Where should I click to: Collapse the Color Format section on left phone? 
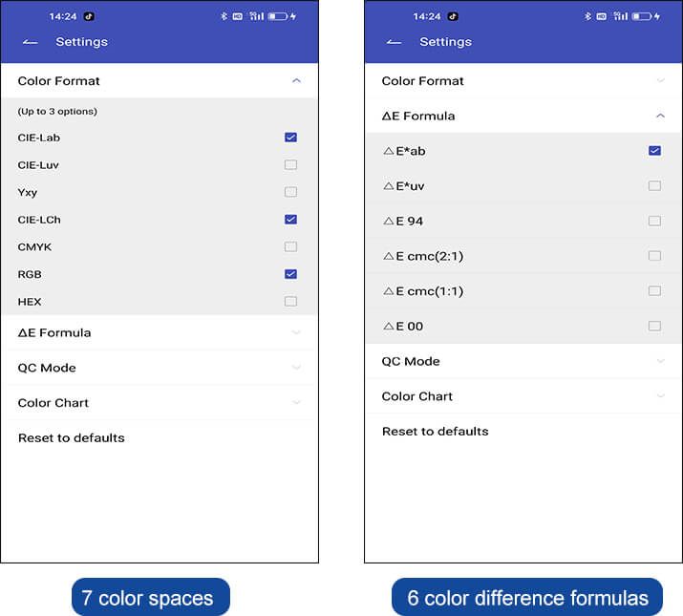point(296,81)
